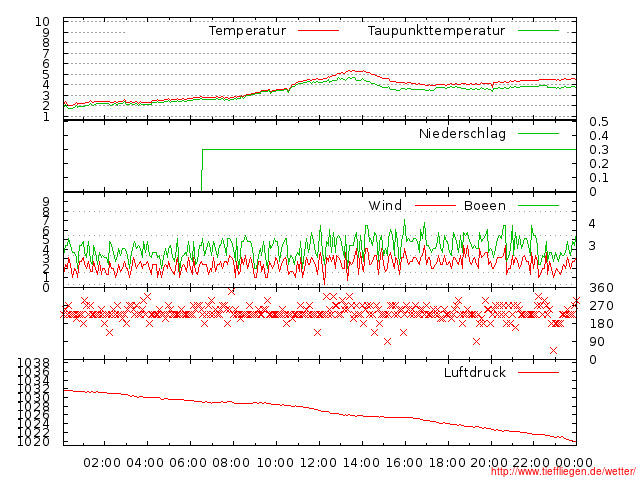
Task: Click the 08:00 time axis label
Action: point(231,463)
